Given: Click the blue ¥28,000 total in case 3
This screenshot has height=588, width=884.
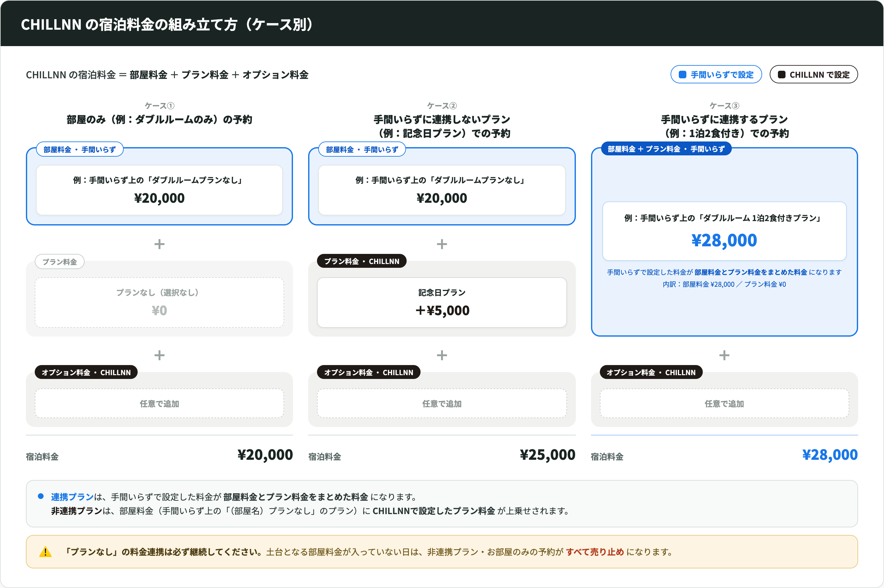Looking at the screenshot, I should coord(830,454).
